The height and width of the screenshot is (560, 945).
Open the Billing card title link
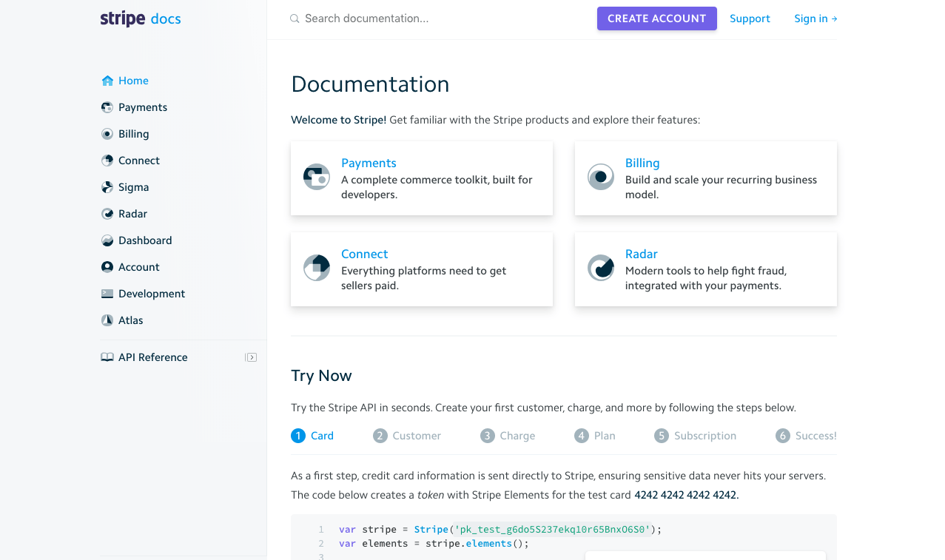(x=642, y=163)
